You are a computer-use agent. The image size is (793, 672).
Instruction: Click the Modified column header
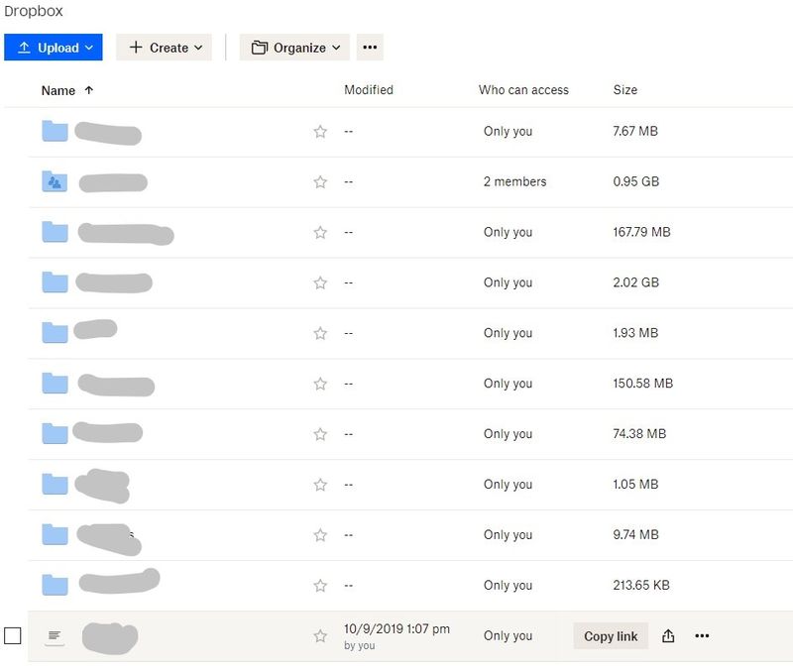point(369,90)
